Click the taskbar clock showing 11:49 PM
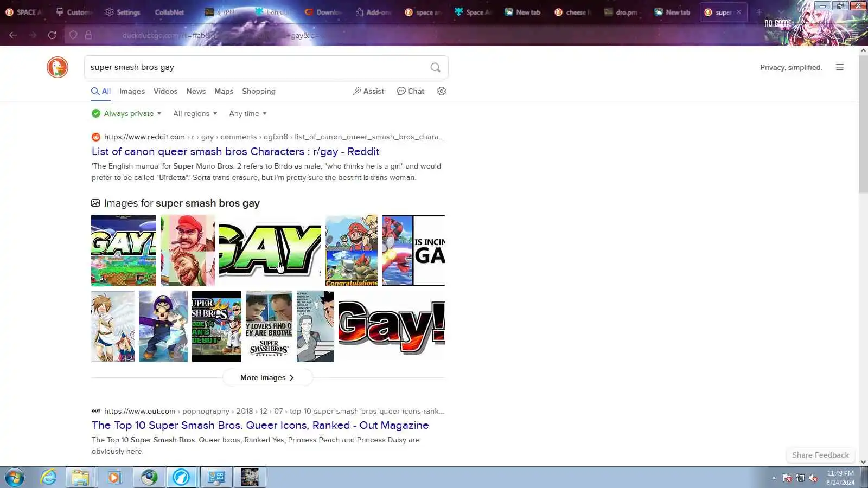 (840, 478)
